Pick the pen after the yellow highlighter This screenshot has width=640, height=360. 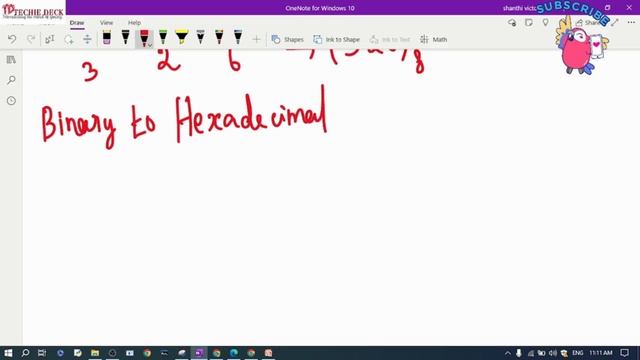[x=200, y=38]
